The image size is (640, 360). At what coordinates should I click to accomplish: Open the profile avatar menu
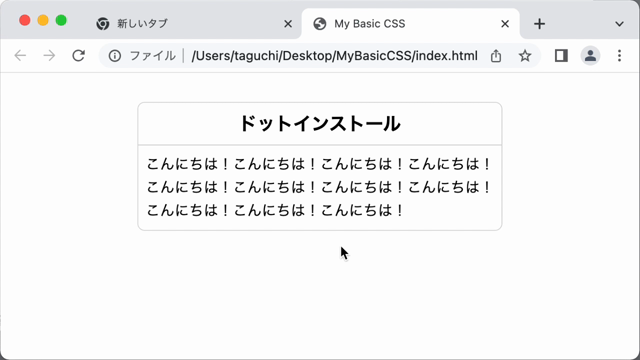coord(590,56)
